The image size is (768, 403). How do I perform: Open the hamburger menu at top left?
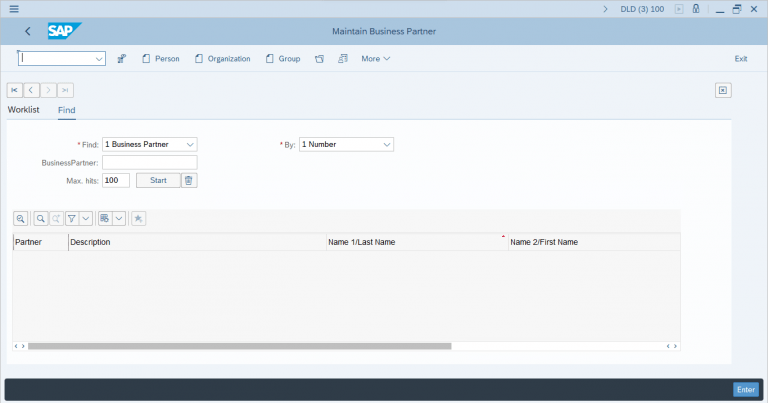[x=13, y=8]
